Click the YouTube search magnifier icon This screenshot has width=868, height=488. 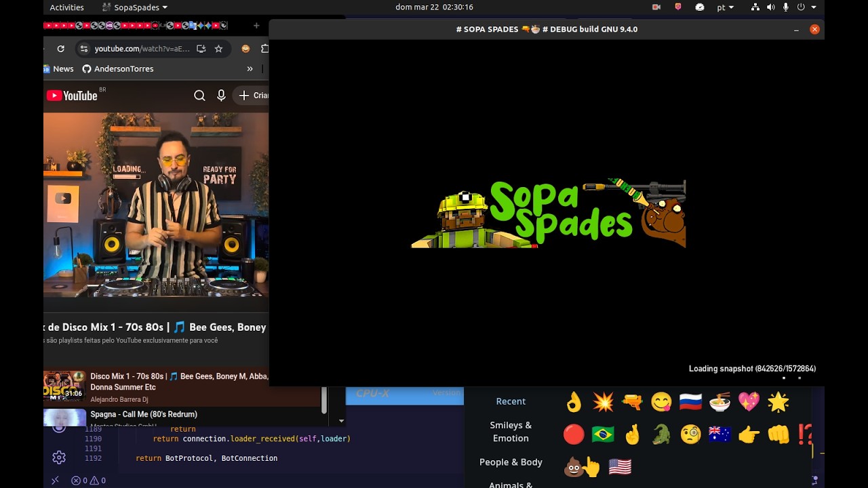[x=199, y=96]
